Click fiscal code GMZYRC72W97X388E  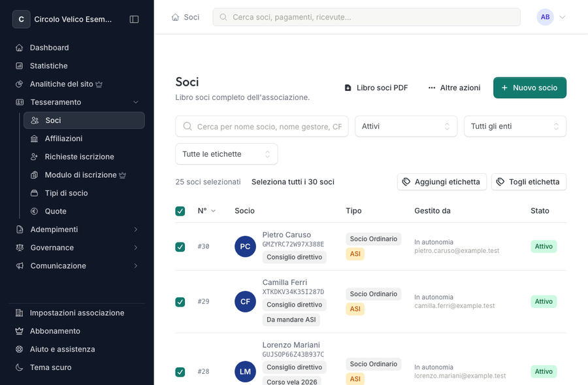(293, 244)
